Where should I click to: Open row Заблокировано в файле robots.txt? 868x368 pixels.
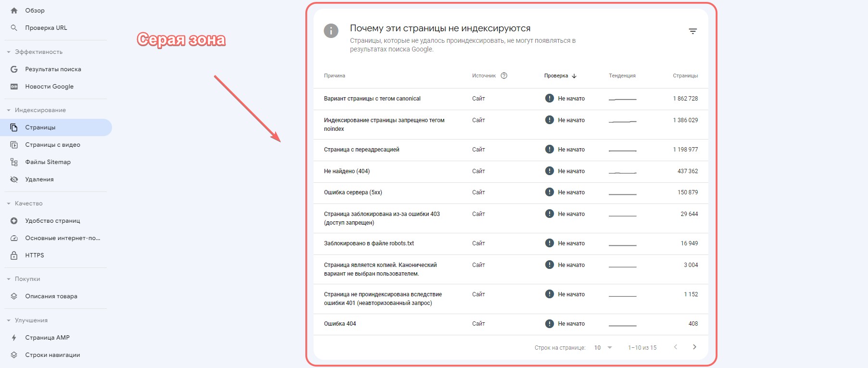click(x=511, y=244)
